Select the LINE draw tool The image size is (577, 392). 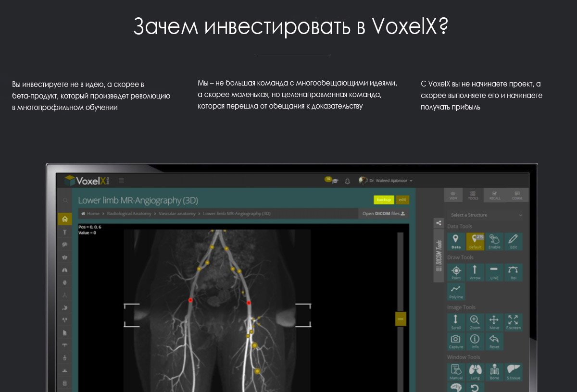coord(494,272)
